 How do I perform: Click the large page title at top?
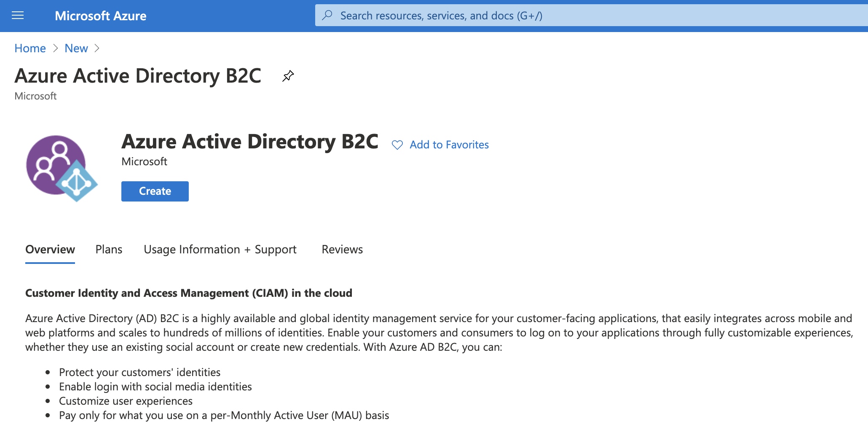[x=138, y=76]
